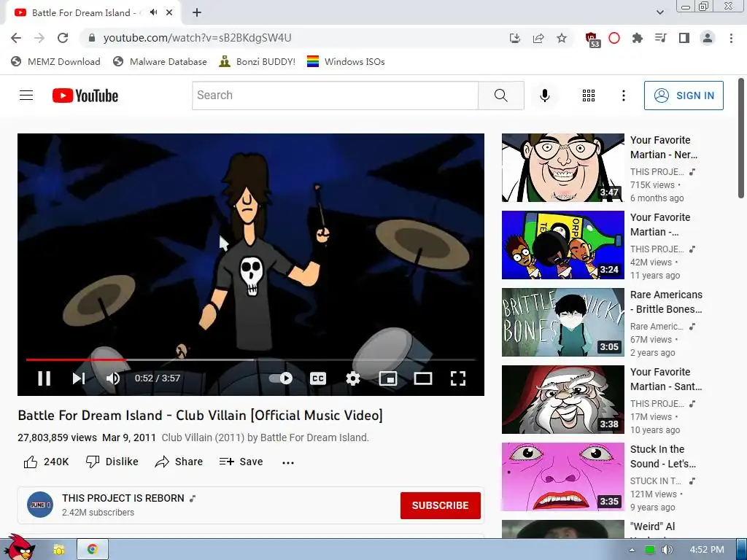747x560 pixels.
Task: Open the channel avatar icon
Action: point(40,505)
